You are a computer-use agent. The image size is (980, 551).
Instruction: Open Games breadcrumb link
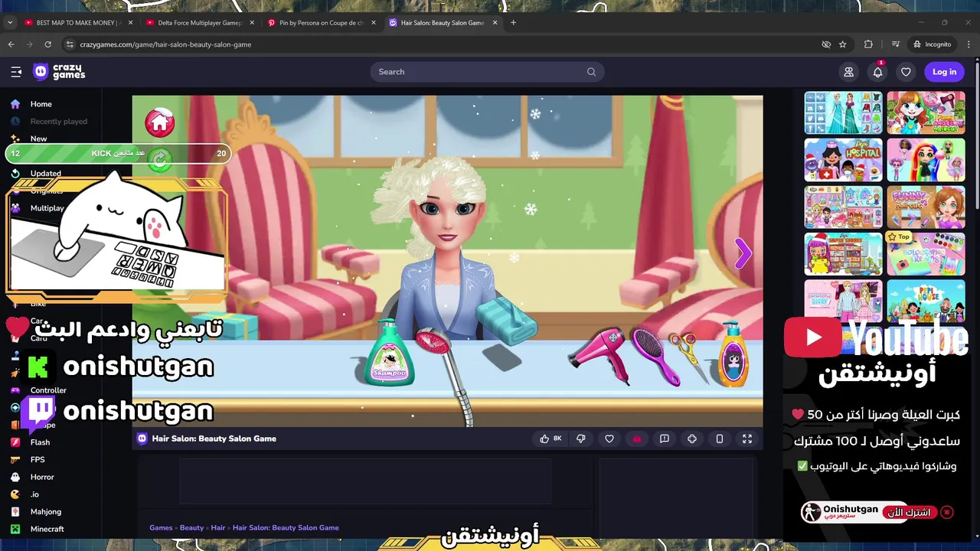coord(161,528)
